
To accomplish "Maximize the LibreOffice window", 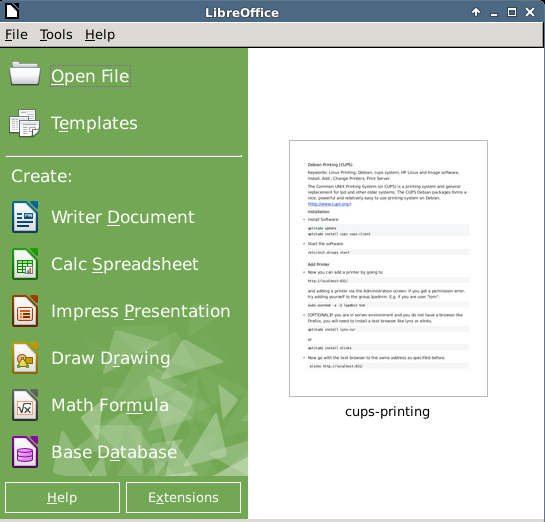I will point(512,12).
